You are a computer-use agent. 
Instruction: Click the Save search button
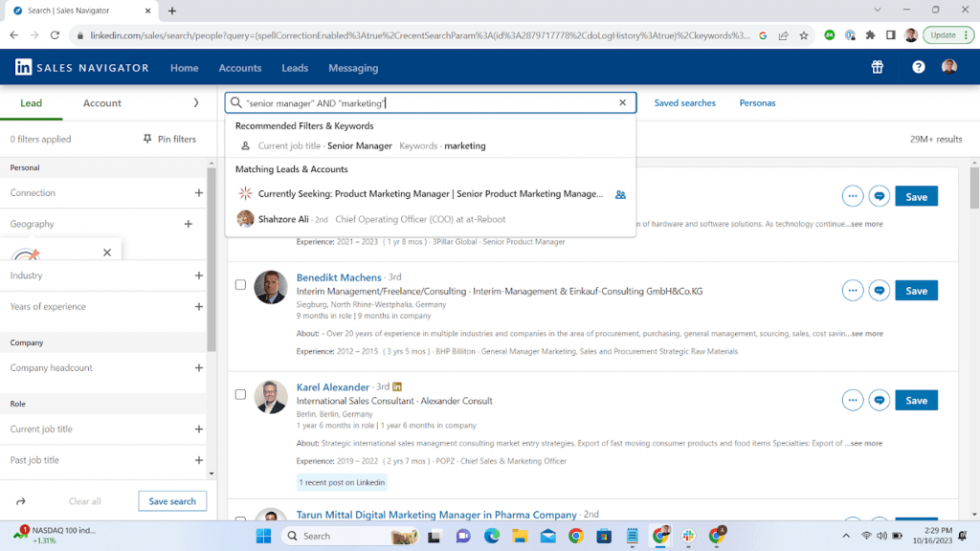(x=172, y=501)
